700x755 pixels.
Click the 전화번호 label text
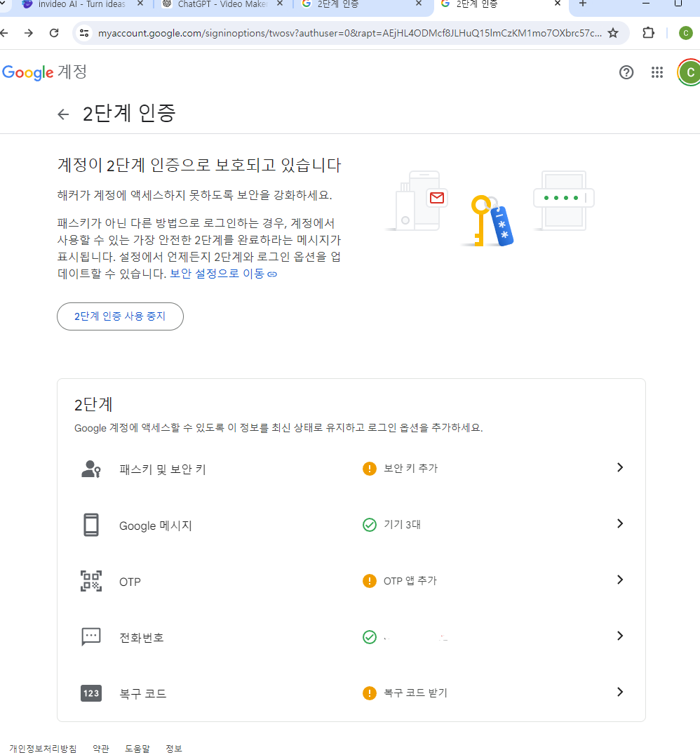[x=142, y=638]
